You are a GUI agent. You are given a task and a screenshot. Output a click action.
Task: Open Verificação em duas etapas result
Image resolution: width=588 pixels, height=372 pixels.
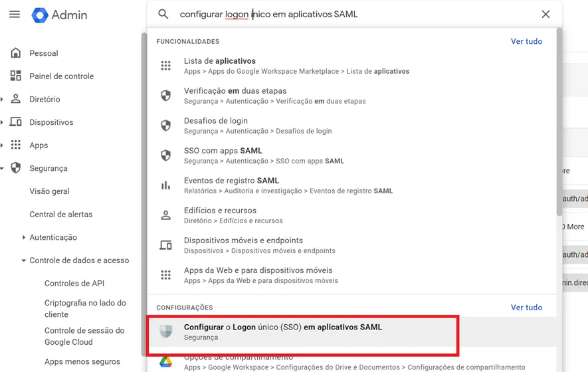coord(351,96)
